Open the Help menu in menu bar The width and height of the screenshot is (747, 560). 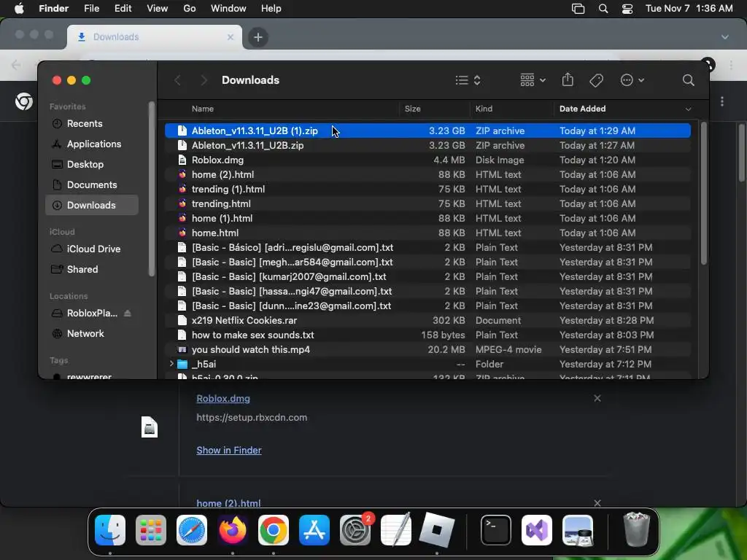coord(271,9)
